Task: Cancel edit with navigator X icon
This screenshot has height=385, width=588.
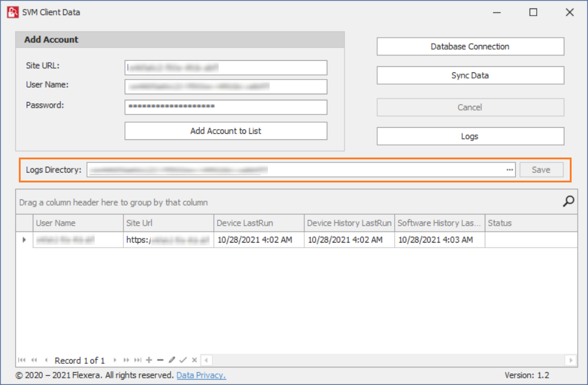Action: click(194, 360)
